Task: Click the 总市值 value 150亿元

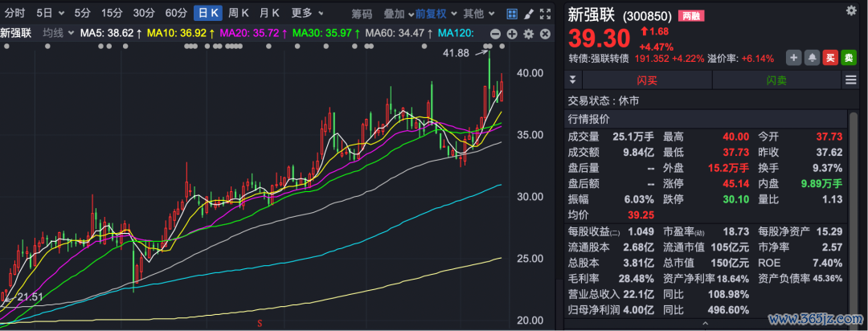Action: pos(728,263)
